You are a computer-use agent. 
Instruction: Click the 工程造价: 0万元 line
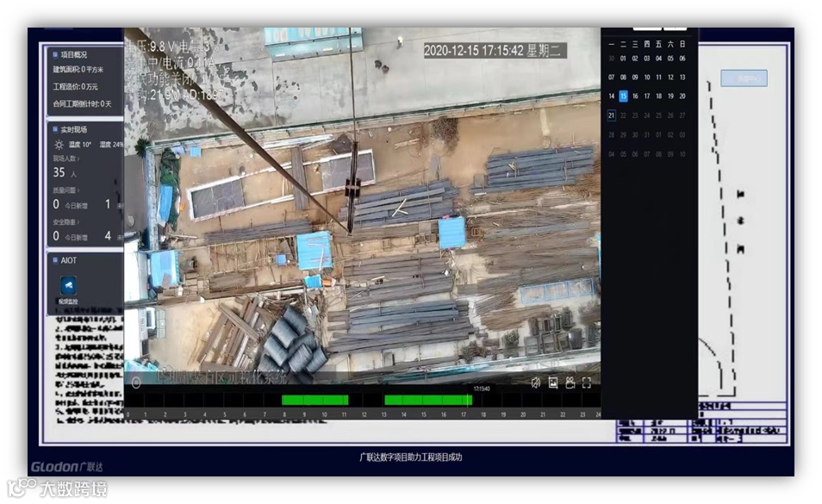(x=76, y=87)
